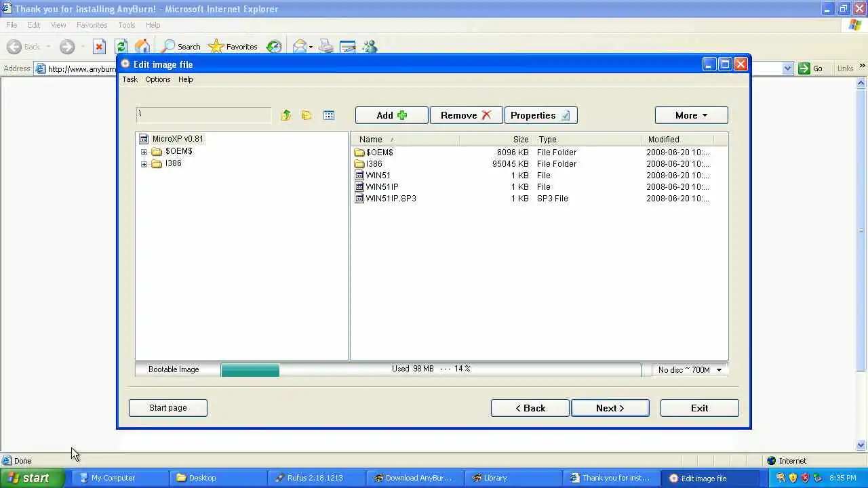Image resolution: width=868 pixels, height=488 pixels.
Task: Click the Go button in IE address bar
Action: [x=810, y=68]
